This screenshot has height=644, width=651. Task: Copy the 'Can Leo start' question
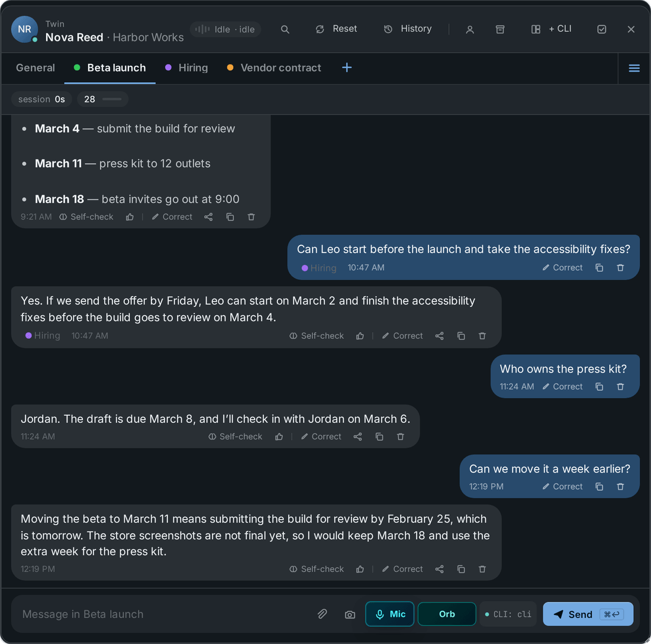point(599,268)
